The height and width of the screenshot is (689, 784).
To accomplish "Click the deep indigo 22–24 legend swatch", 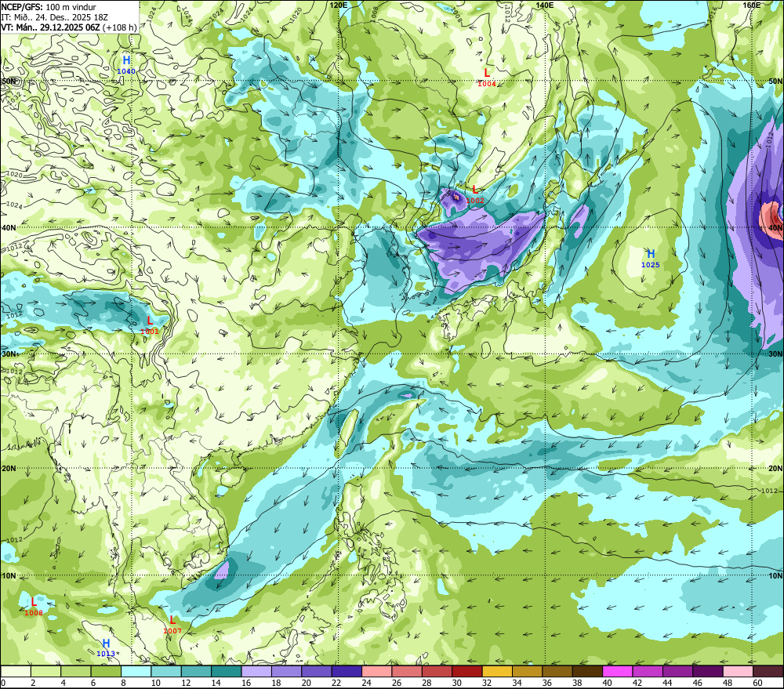I will 347,671.
